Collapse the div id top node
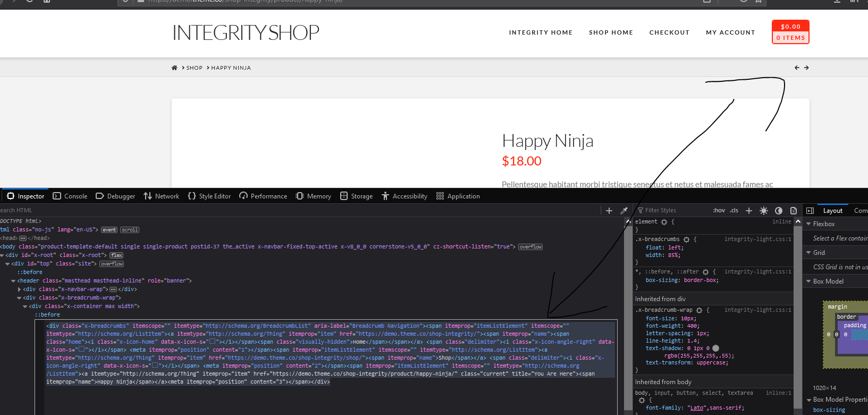868x415 pixels. (7, 264)
